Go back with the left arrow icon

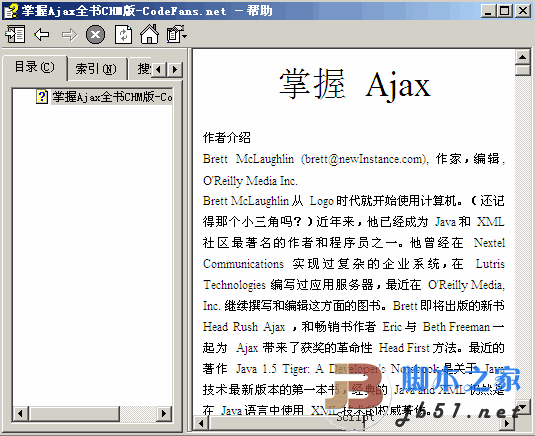click(42, 34)
